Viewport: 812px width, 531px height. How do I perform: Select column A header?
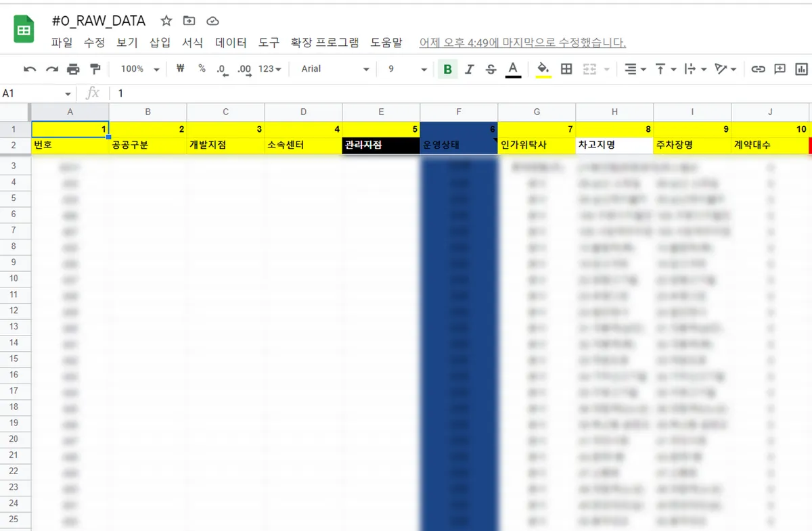click(70, 112)
